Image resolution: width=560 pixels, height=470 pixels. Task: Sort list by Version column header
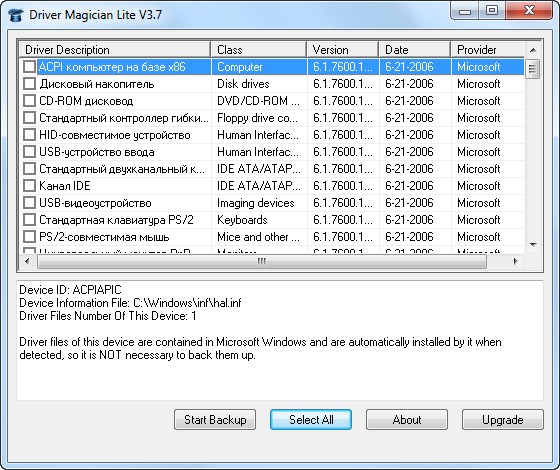coord(342,50)
